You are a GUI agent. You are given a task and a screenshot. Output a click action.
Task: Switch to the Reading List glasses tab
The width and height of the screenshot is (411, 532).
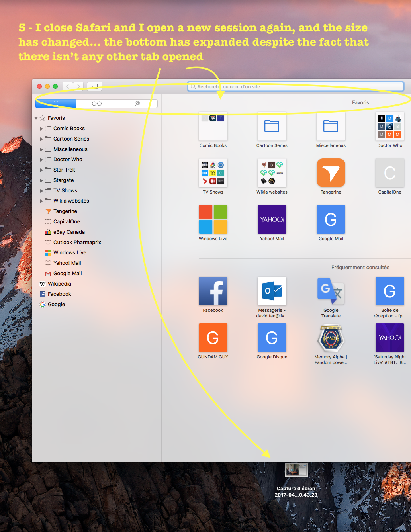point(97,104)
